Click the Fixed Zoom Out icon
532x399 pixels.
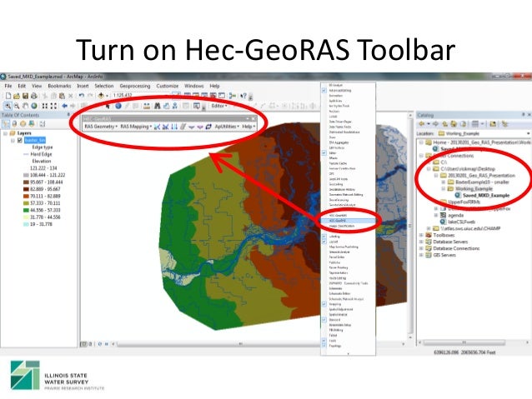pos(53,106)
